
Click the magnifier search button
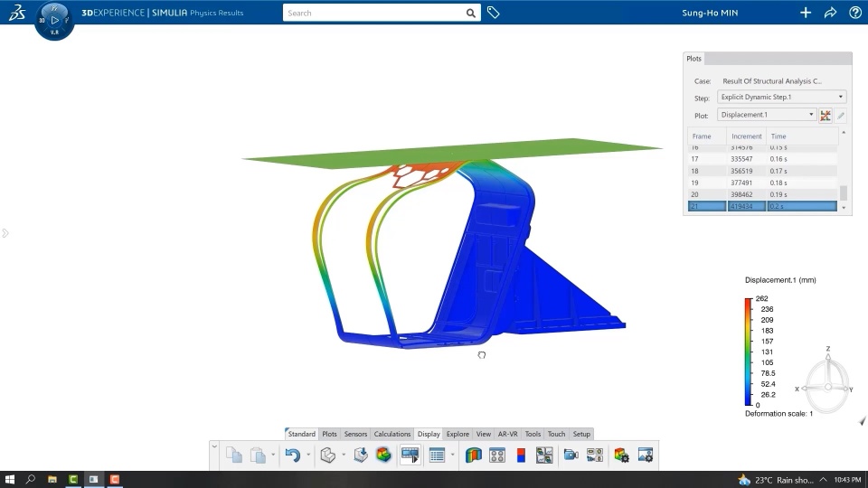click(470, 13)
